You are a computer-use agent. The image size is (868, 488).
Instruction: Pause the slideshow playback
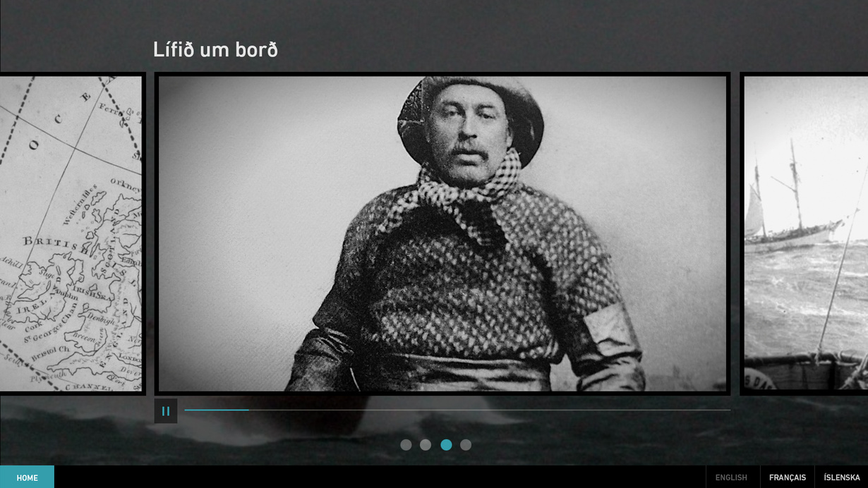pos(166,411)
